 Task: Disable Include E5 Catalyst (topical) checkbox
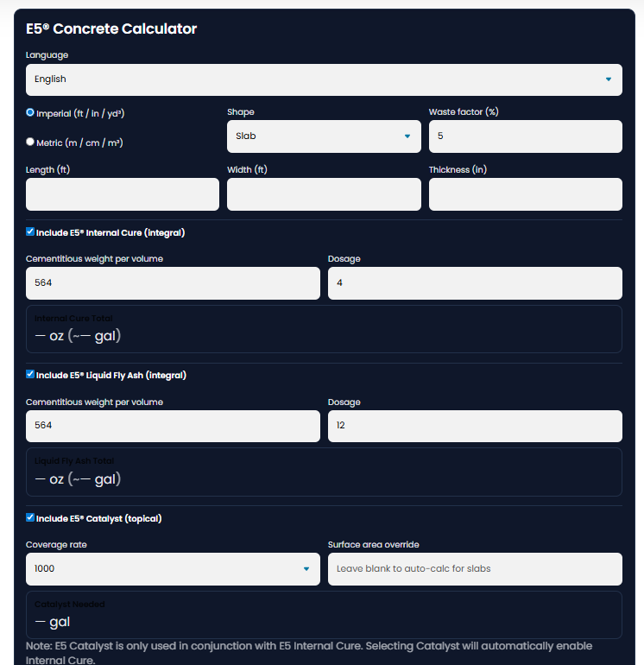[30, 517]
